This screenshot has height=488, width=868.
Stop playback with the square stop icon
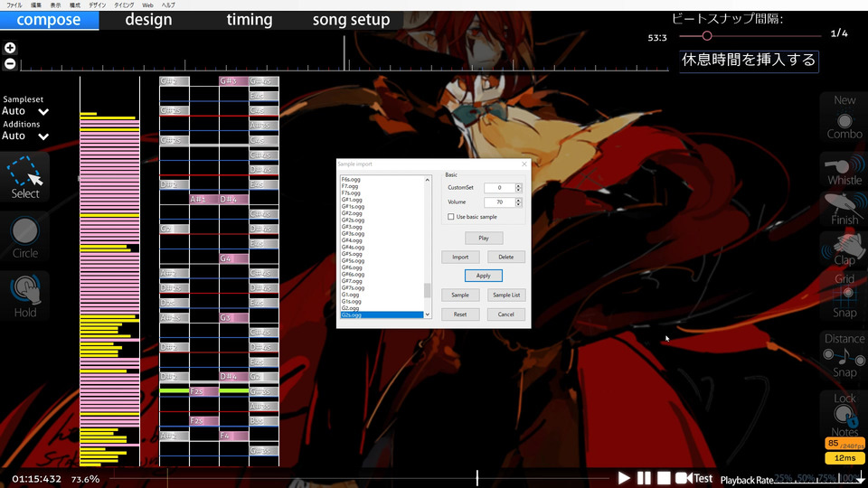664,478
